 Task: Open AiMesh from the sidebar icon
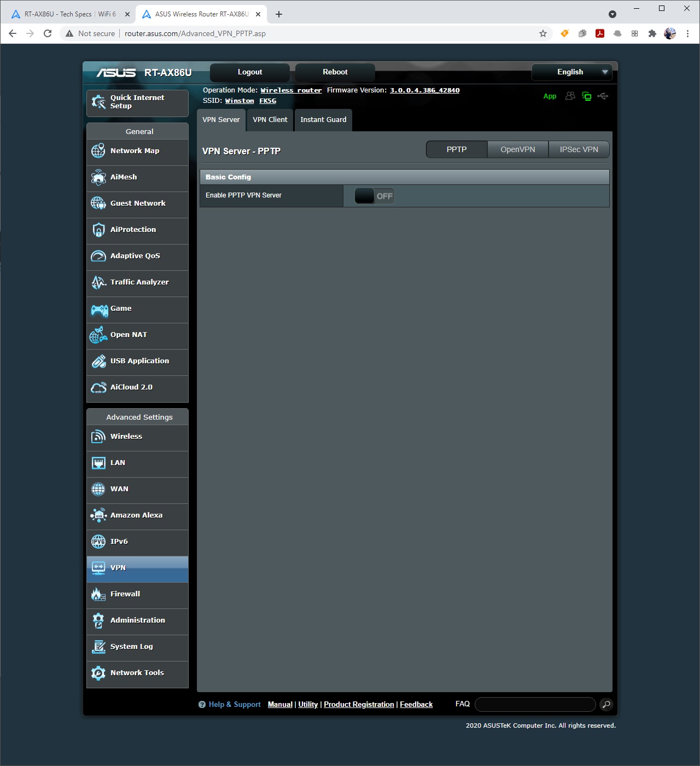(x=98, y=177)
